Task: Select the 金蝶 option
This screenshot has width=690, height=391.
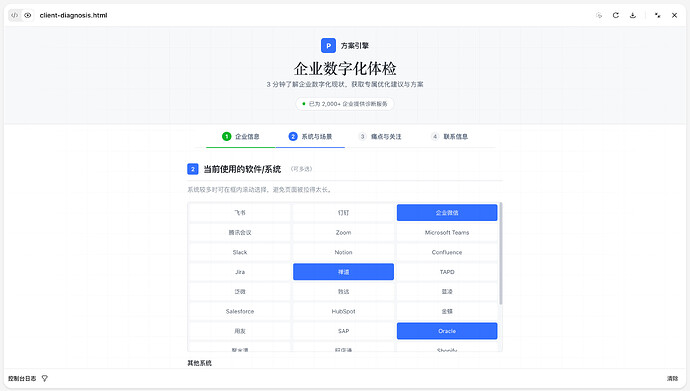Action: coord(447,311)
